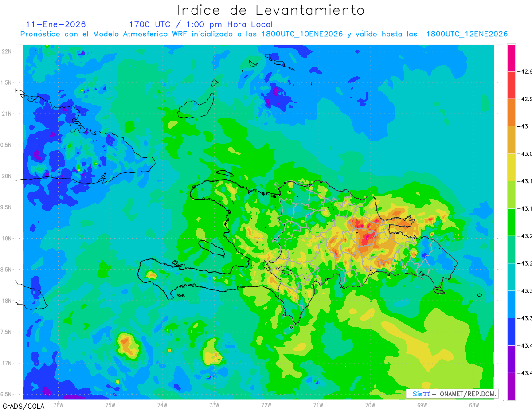Screen dimensions: 532x411
Task: Click the '69W' longitude label
Action: point(422,405)
